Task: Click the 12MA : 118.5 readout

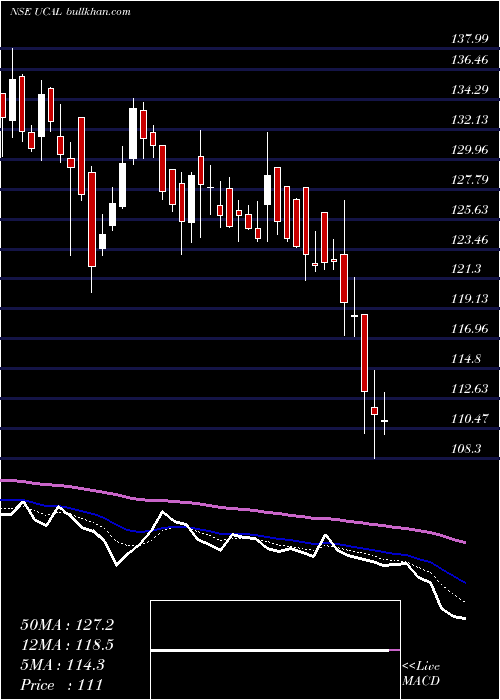Action: [67, 645]
